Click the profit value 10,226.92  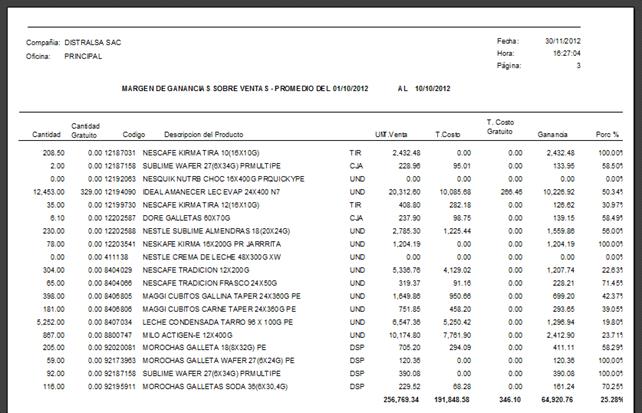pos(559,192)
